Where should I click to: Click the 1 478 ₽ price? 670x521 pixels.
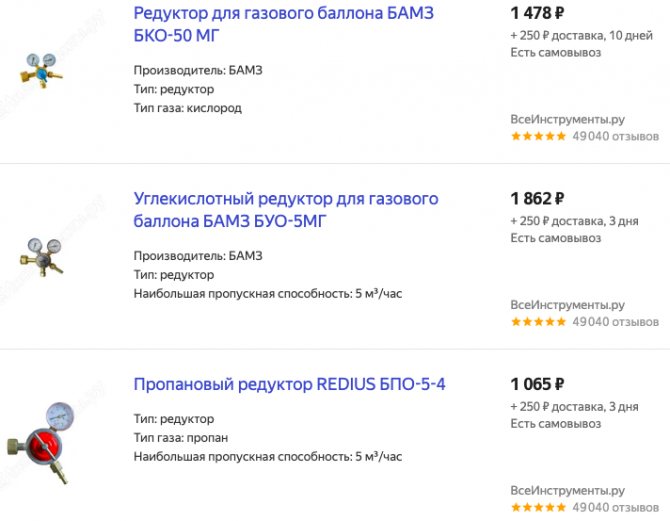tap(537, 14)
